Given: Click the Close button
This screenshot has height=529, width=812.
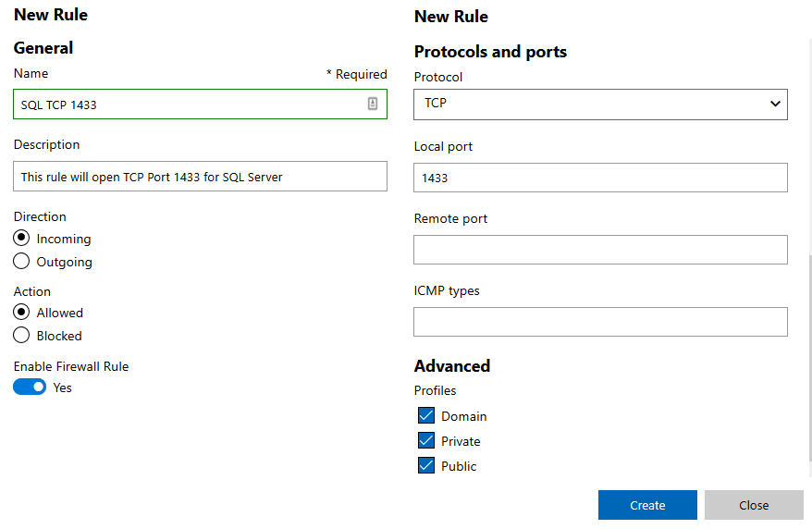Looking at the screenshot, I should coord(754,505).
